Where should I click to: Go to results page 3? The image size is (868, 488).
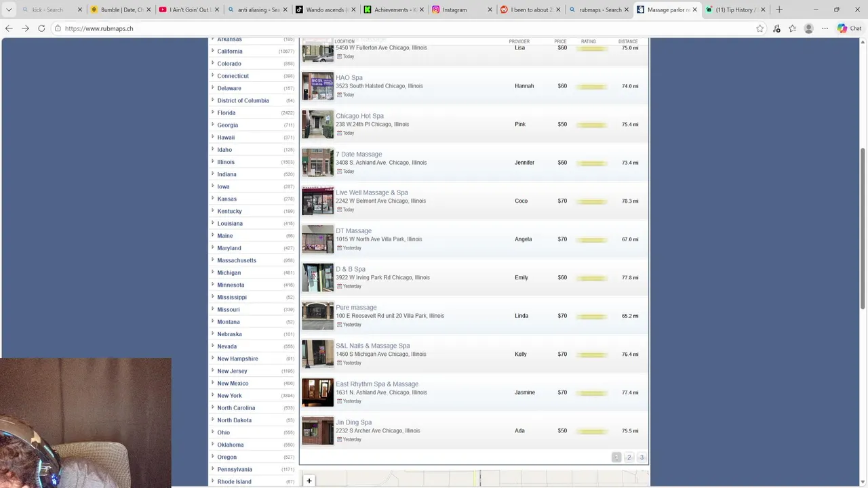pos(642,457)
